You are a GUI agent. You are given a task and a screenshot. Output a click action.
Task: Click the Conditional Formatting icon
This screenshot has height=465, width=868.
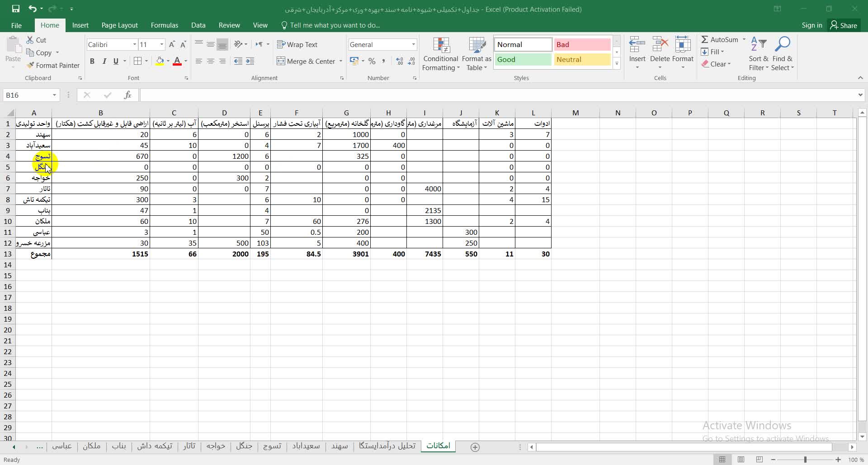pos(441,54)
